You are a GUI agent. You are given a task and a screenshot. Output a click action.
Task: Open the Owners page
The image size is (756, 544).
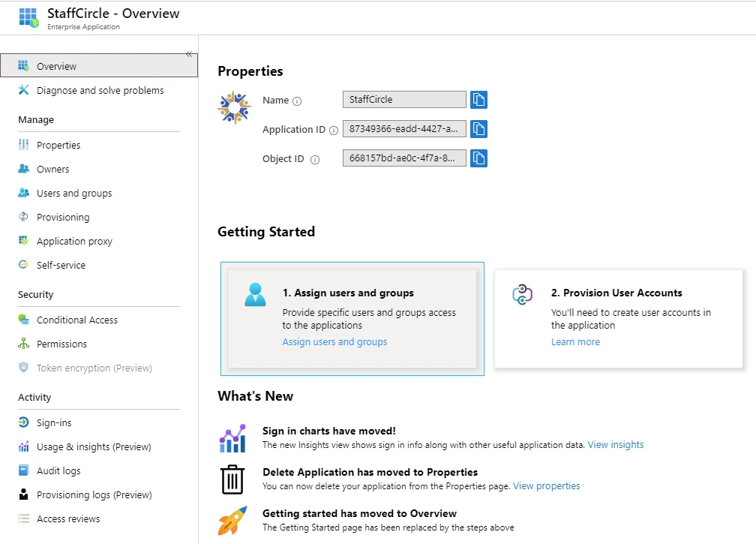(x=53, y=169)
